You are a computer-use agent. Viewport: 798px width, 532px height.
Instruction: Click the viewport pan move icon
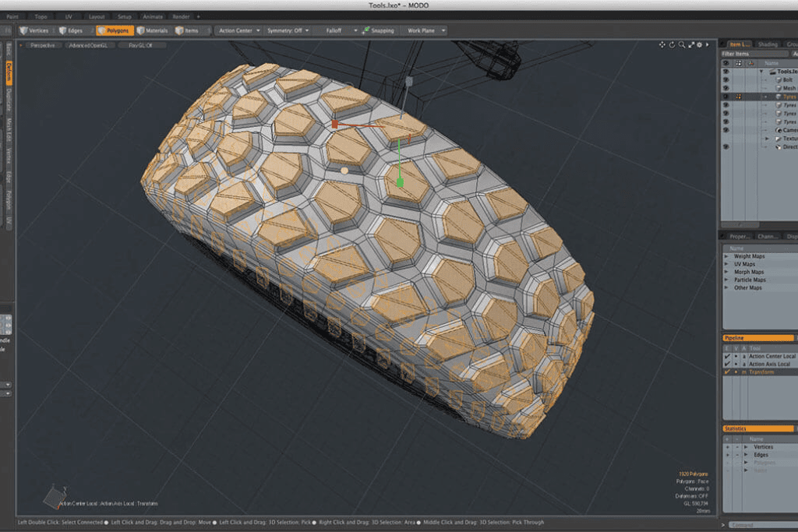click(x=662, y=44)
